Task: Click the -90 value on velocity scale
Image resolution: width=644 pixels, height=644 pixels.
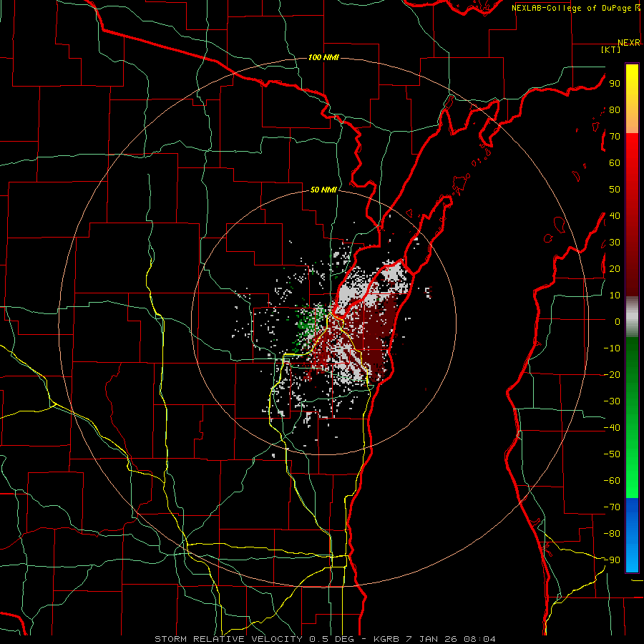Action: click(x=612, y=560)
